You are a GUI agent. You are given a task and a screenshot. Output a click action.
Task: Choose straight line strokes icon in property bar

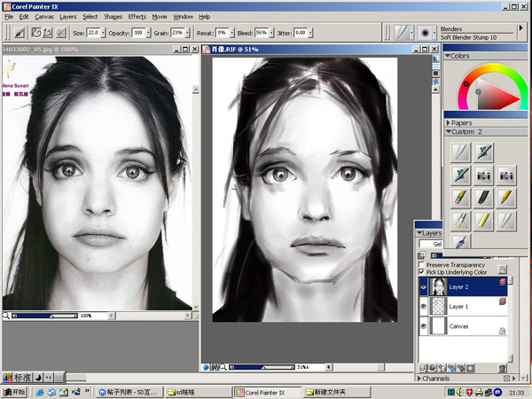[x=48, y=33]
